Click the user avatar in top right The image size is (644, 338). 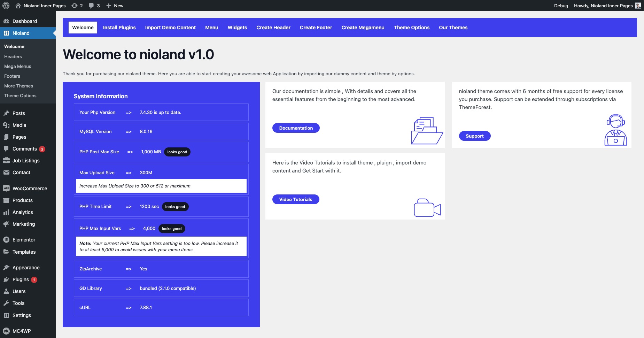[638, 6]
